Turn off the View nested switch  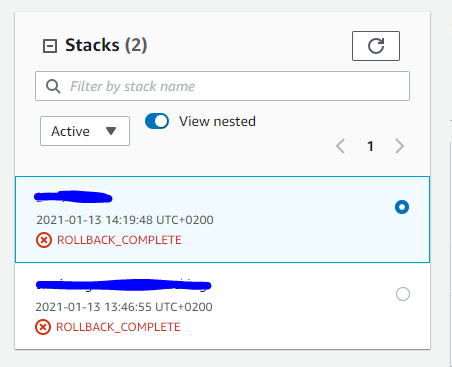[157, 121]
